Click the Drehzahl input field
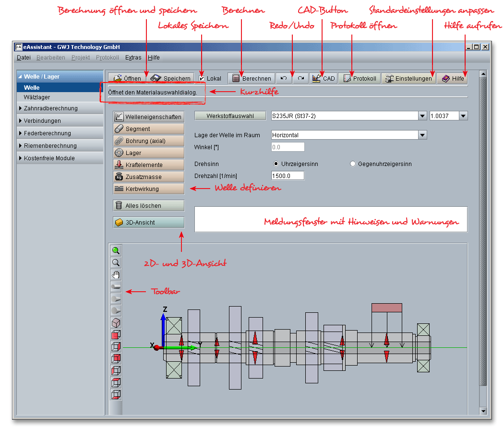This screenshot has width=504, height=427. pyautogui.click(x=288, y=176)
